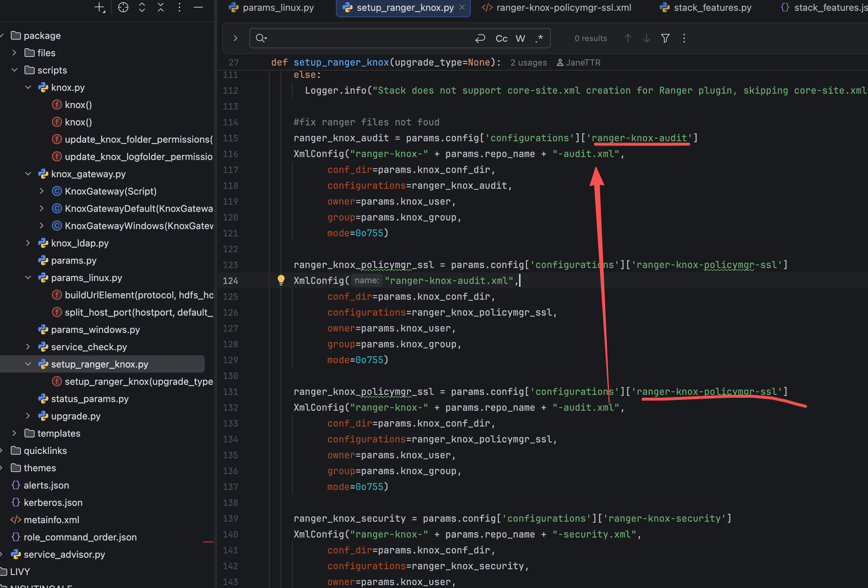Click the 2 usages inlay link
868x588 pixels.
click(x=528, y=63)
